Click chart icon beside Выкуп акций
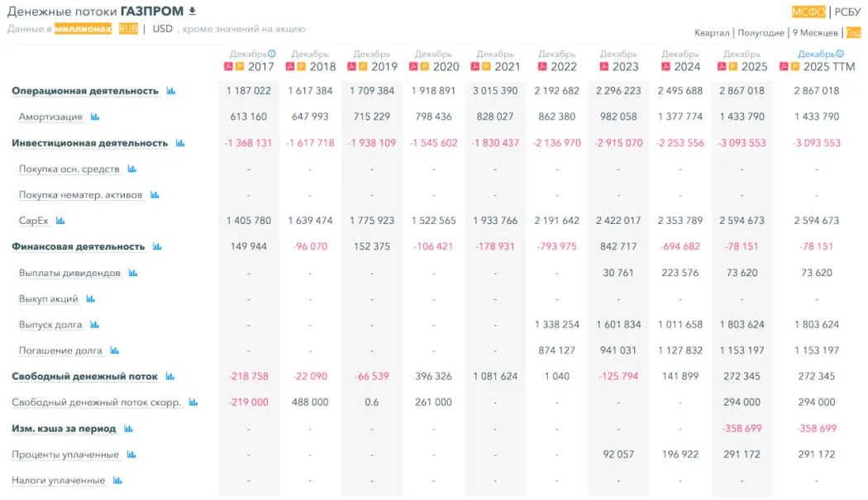This screenshot has height=500, width=868. pyautogui.click(x=90, y=298)
